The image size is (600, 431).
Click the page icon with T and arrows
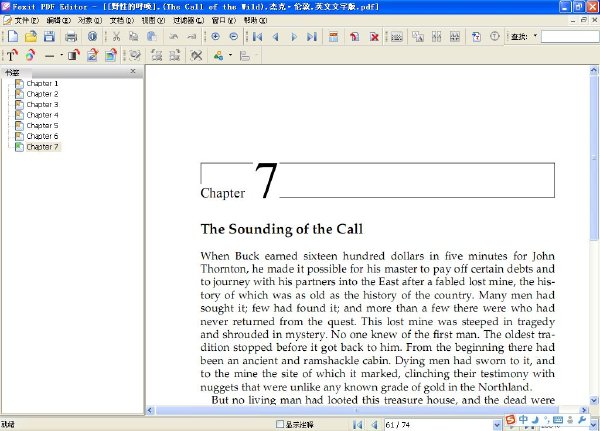click(476, 37)
